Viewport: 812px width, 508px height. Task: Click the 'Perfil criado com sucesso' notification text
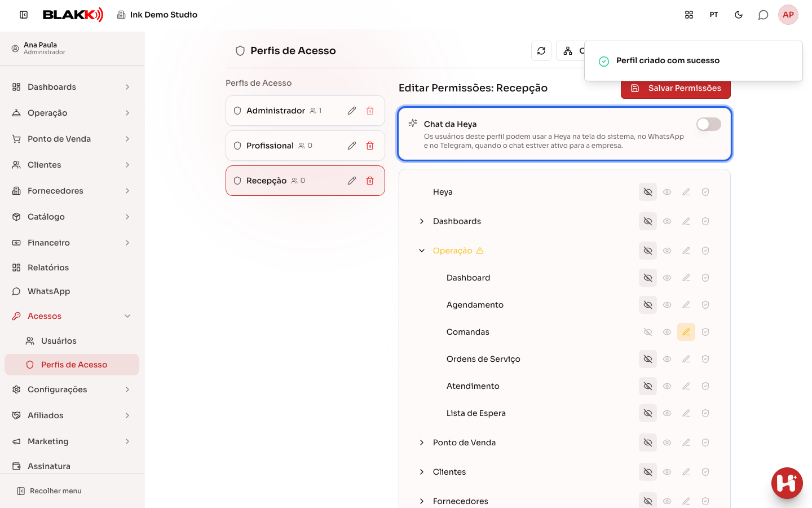pos(668,61)
